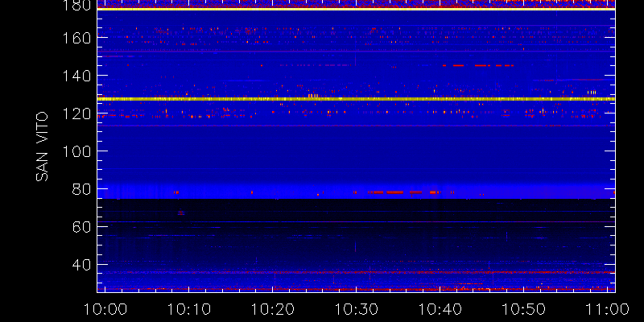
Task: Click the 40 frequency axis label
Action: pyautogui.click(x=81, y=265)
